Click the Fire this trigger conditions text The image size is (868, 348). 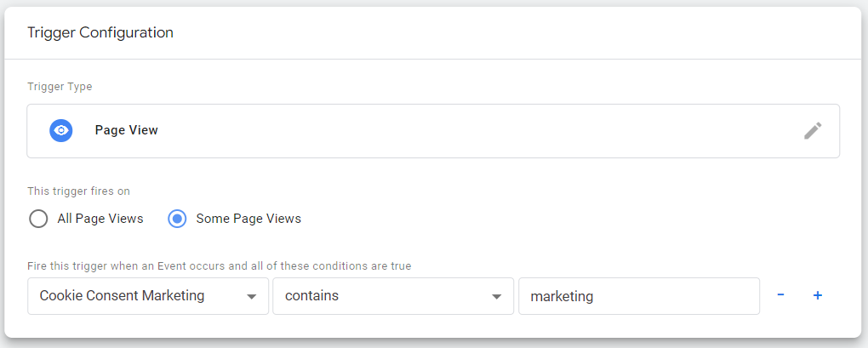coord(220,266)
